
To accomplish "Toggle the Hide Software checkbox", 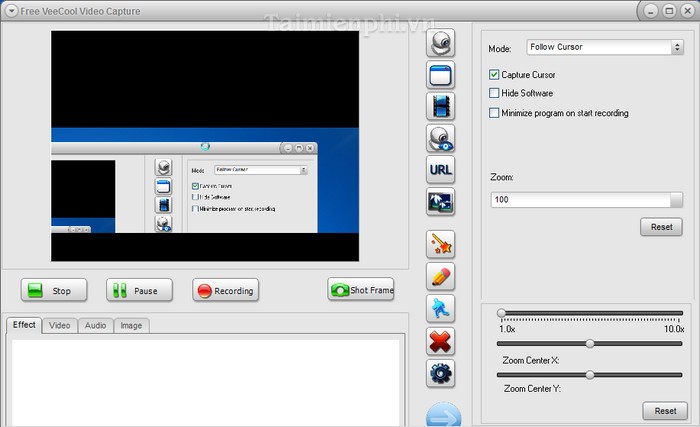I will pos(494,93).
